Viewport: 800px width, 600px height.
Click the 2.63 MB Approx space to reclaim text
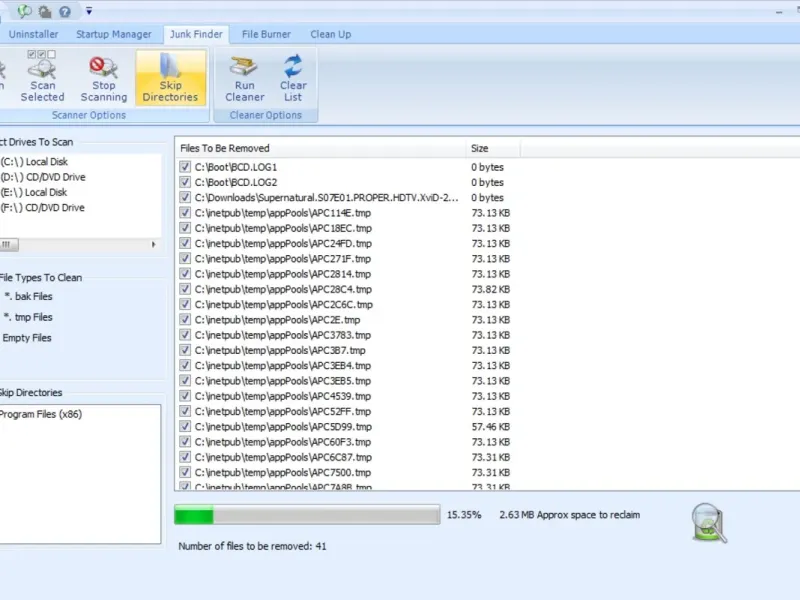(x=569, y=515)
